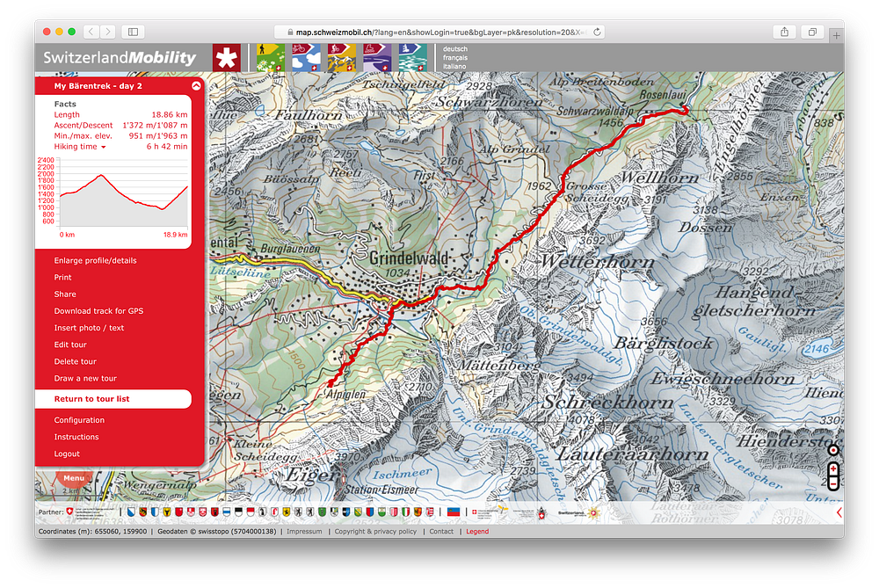Choose Share from the tour menu
879x588 pixels.
pyautogui.click(x=65, y=294)
